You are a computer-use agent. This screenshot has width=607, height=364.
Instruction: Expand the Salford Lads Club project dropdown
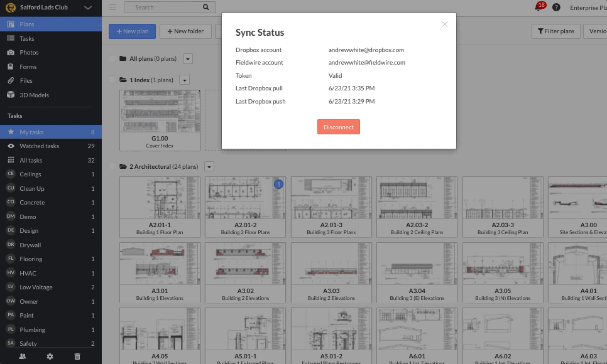(88, 8)
